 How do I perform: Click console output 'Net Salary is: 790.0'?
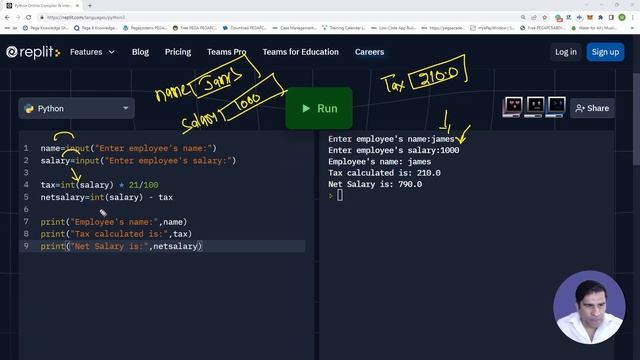click(375, 184)
